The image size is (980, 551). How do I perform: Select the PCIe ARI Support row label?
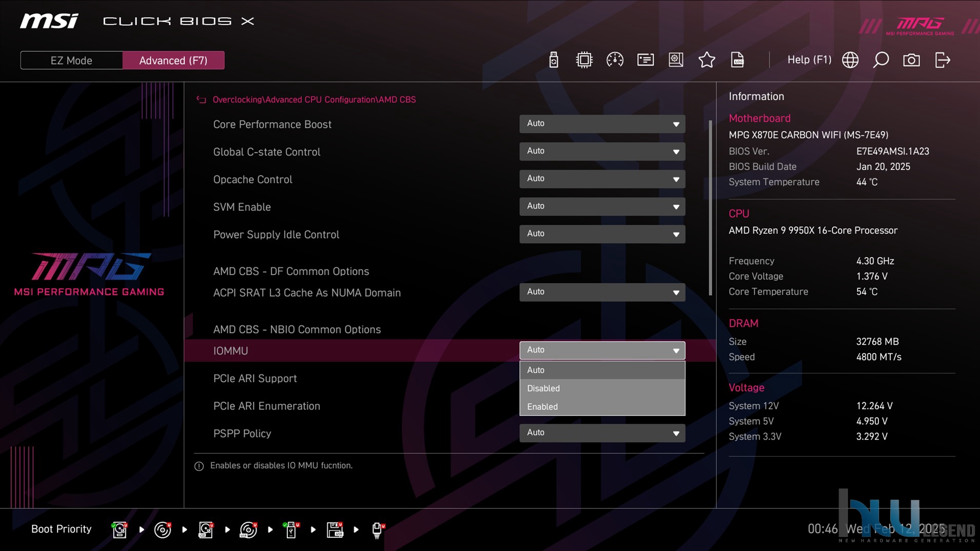255,379
